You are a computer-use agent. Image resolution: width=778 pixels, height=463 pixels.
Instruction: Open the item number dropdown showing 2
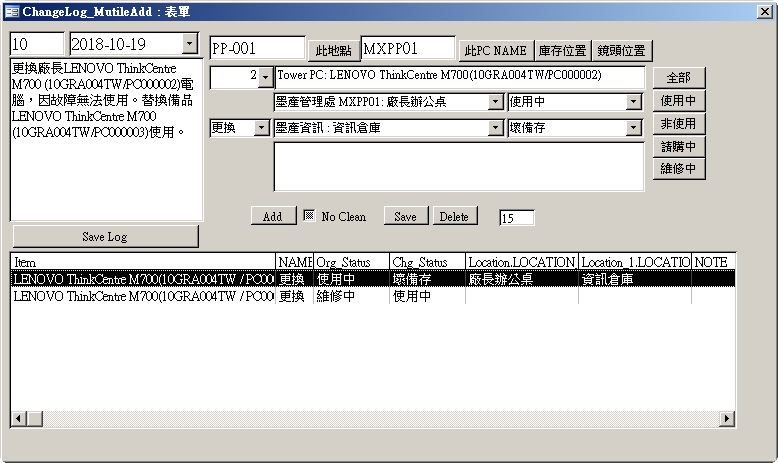[x=265, y=77]
